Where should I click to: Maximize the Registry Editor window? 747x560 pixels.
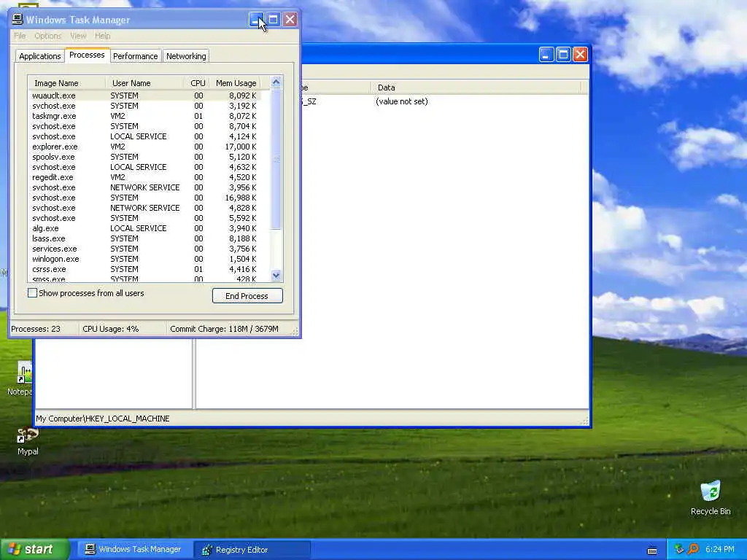pos(563,54)
